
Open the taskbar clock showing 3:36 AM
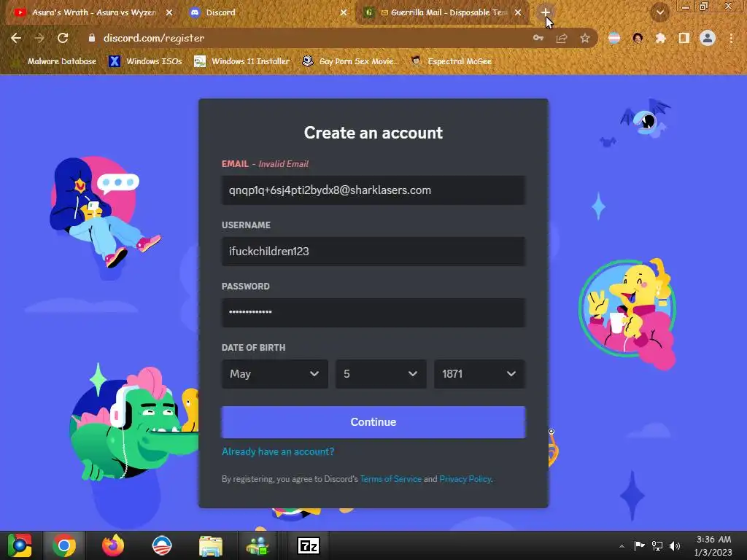point(713,545)
